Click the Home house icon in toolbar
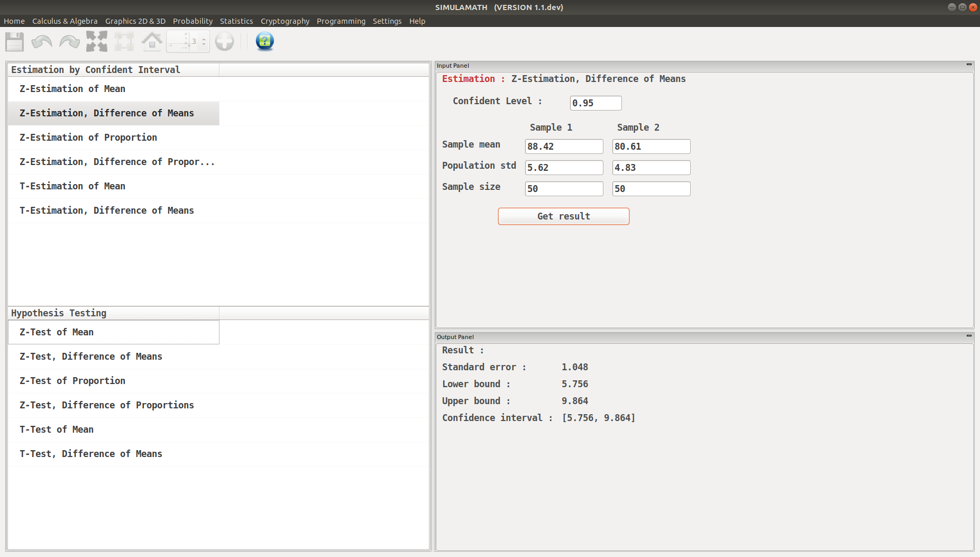The image size is (980, 557). [152, 41]
